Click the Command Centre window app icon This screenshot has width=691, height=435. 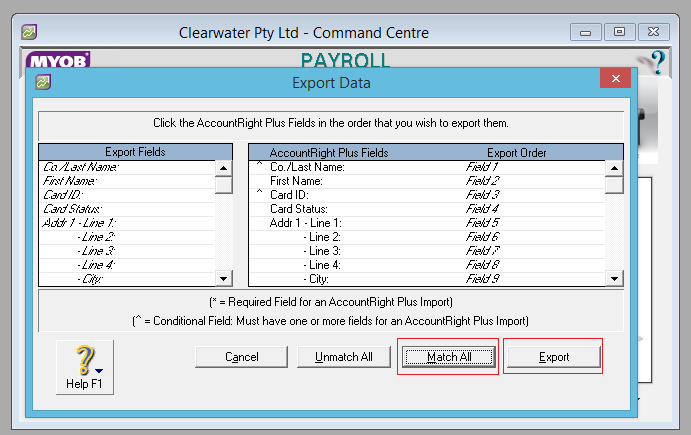29,32
